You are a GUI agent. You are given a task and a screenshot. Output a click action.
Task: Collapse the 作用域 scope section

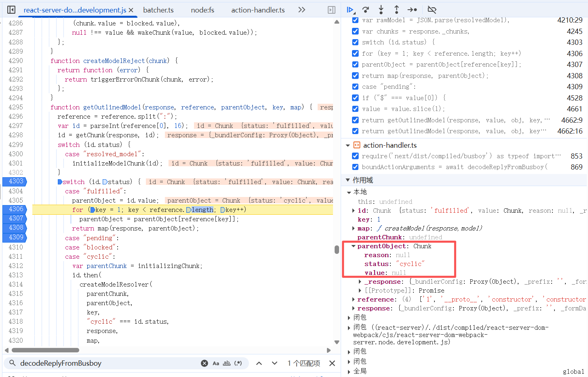point(348,180)
